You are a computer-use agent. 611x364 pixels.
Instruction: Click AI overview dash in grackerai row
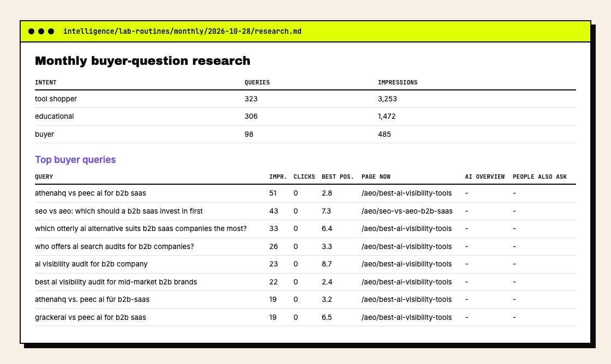466,317
